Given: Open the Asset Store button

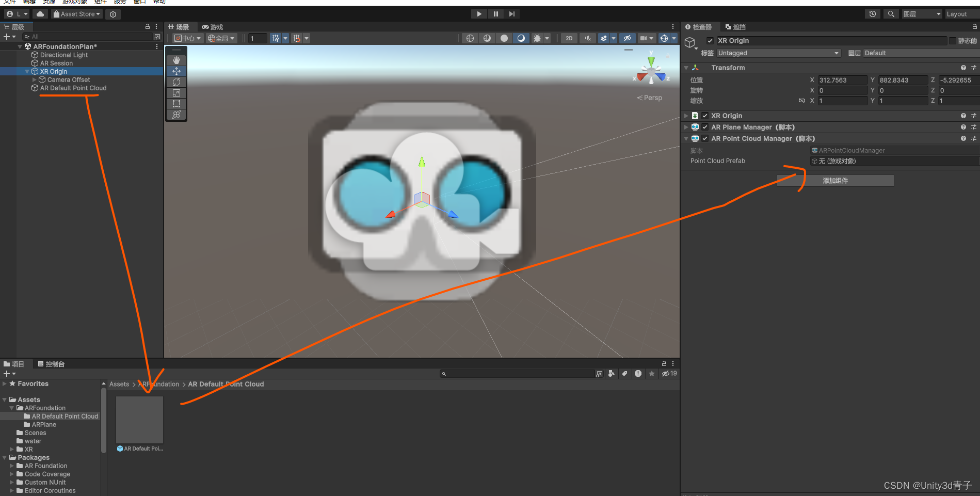Looking at the screenshot, I should [x=77, y=14].
